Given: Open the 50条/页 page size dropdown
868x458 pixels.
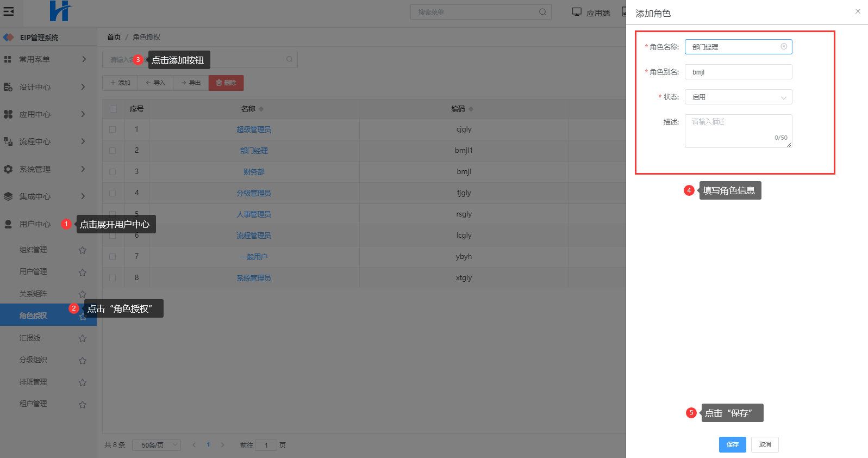Looking at the screenshot, I should (x=157, y=445).
